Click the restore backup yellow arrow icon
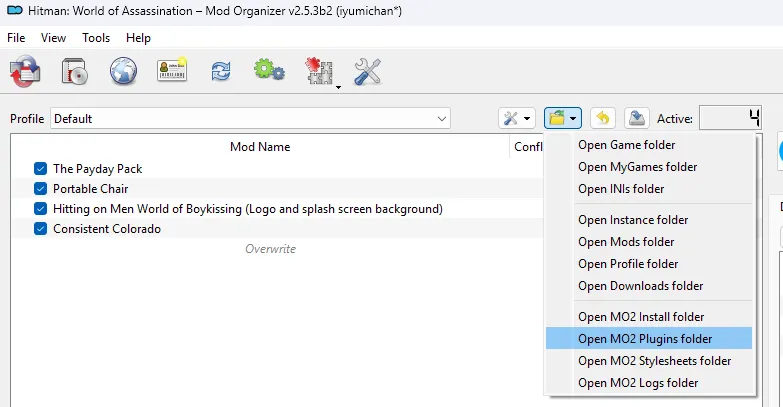783x407 pixels. click(x=602, y=118)
